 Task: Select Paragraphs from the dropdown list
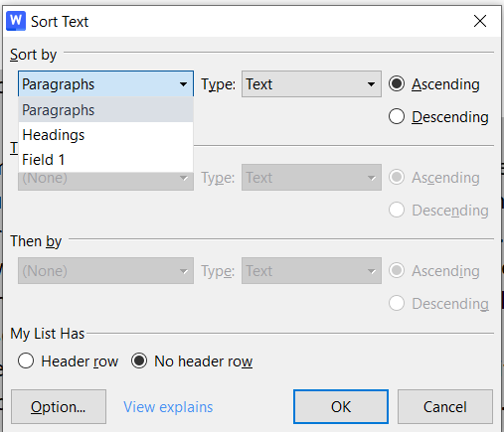[105, 110]
